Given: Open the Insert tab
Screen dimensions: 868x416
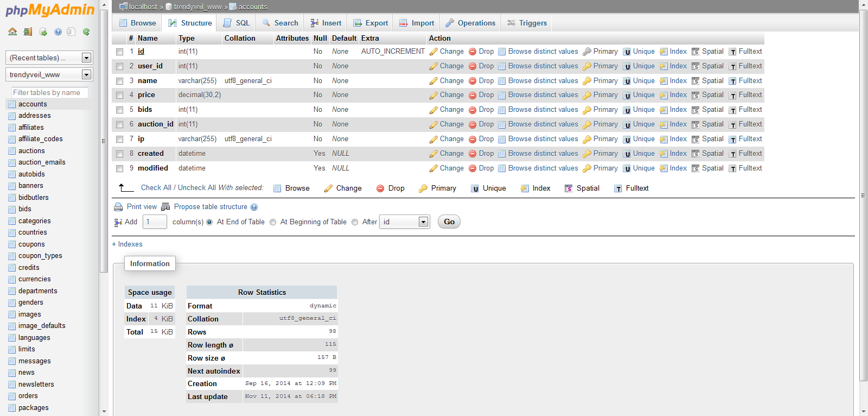Looking at the screenshot, I should tap(326, 23).
